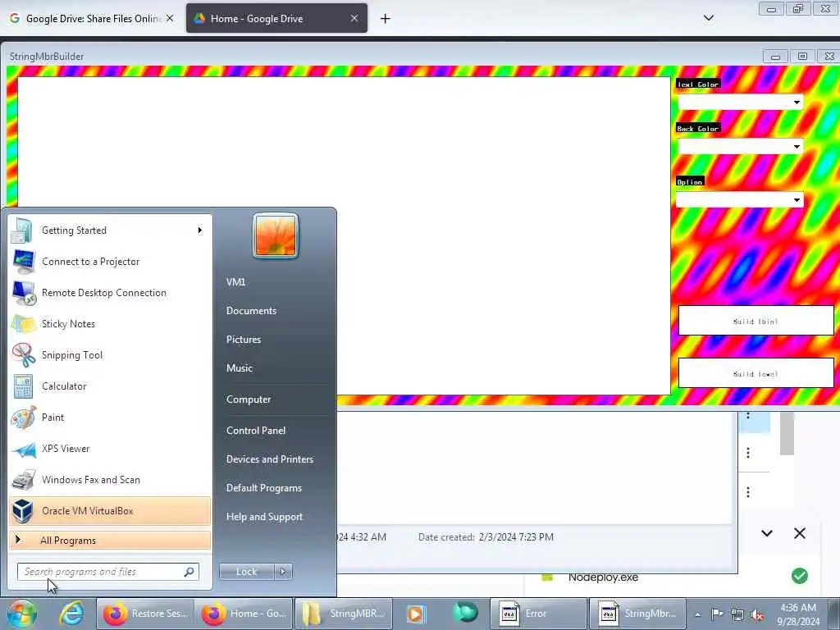Screen dimensions: 840x630
Task: Open a new browser tab
Action: (386, 19)
